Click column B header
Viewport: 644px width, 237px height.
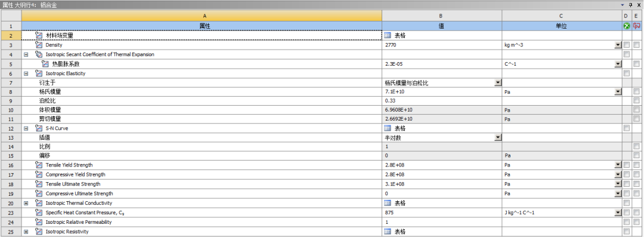coord(441,16)
